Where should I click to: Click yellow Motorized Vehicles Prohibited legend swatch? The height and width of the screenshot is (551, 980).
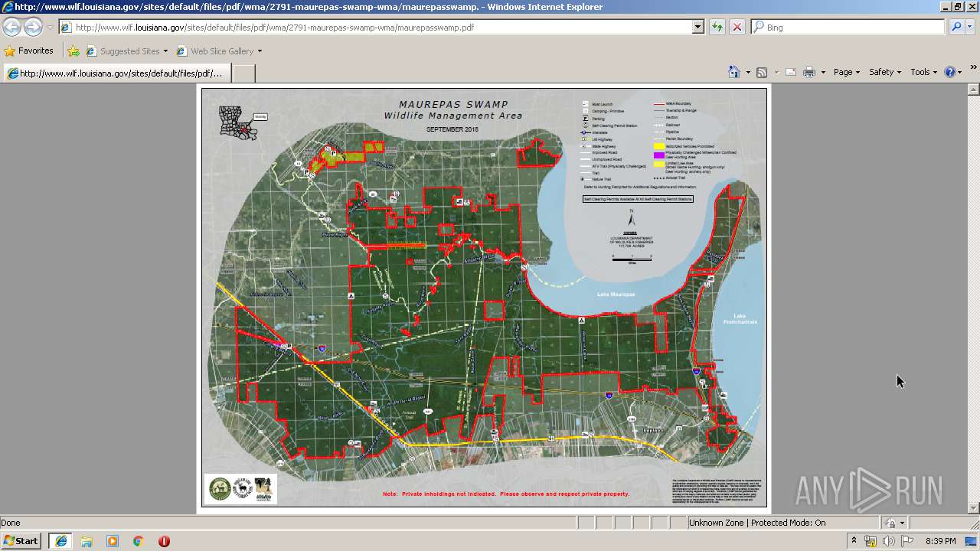point(658,146)
